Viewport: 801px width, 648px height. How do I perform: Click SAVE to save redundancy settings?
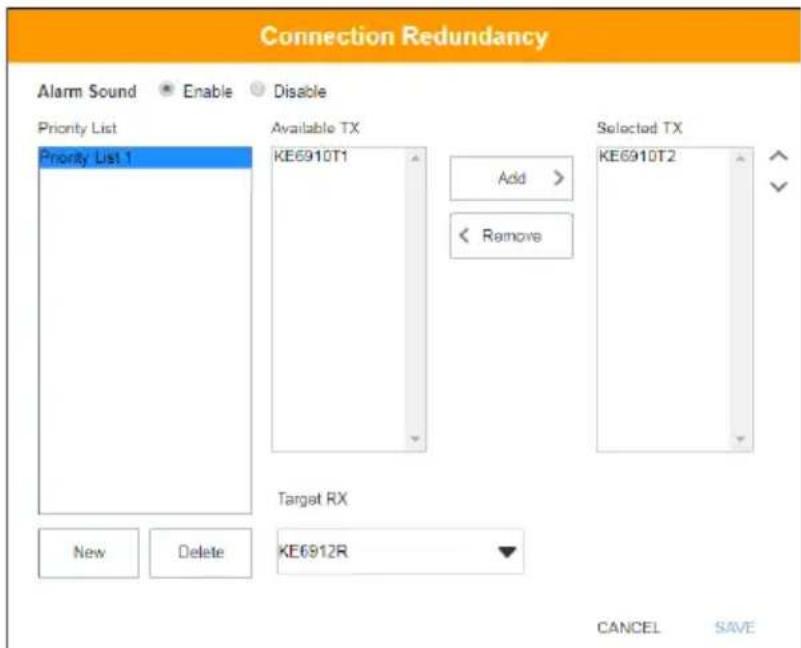pos(735,627)
